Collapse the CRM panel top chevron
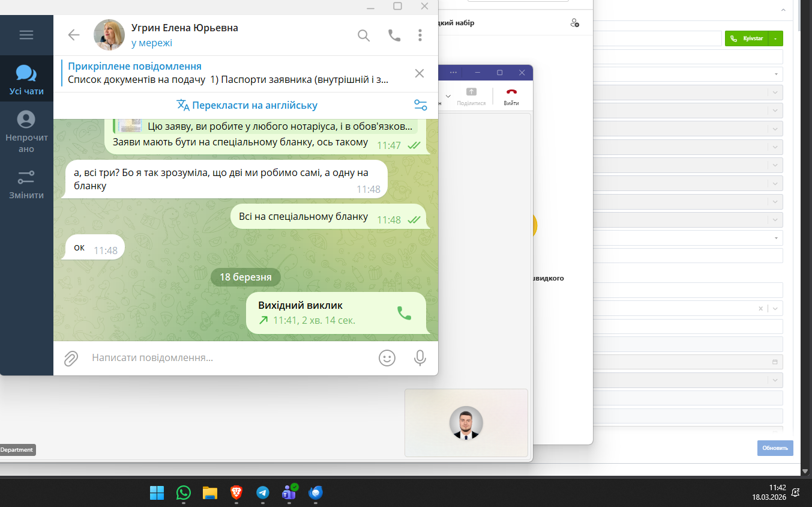 point(783,10)
